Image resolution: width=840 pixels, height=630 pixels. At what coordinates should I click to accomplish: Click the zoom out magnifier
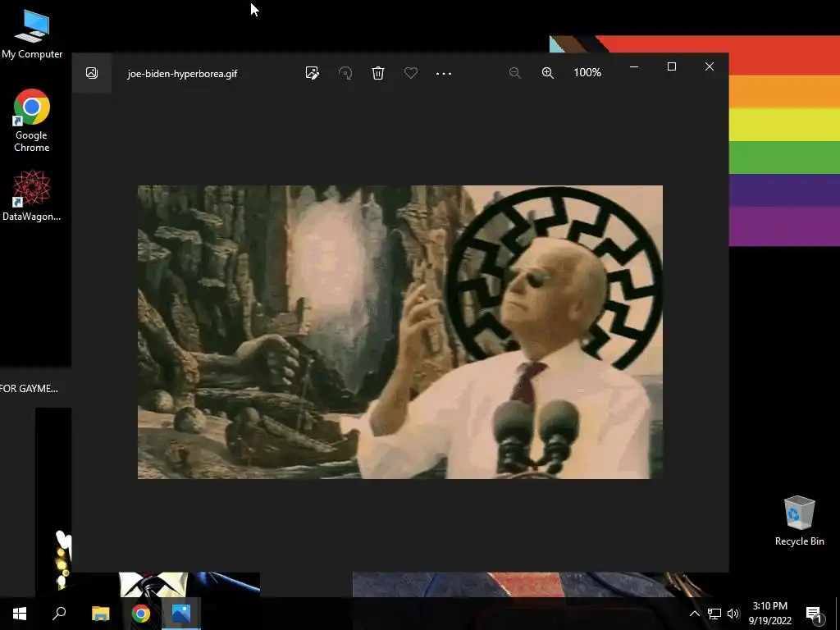pyautogui.click(x=515, y=73)
